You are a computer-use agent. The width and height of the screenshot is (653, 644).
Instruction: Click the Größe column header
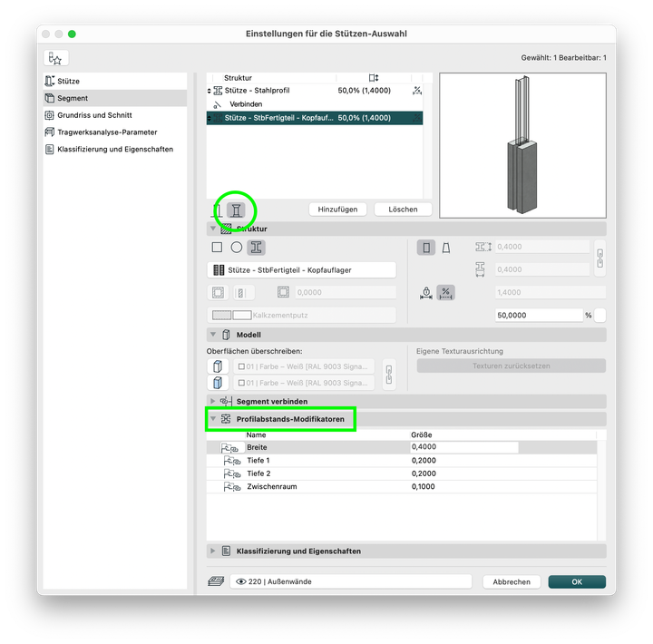pos(421,434)
